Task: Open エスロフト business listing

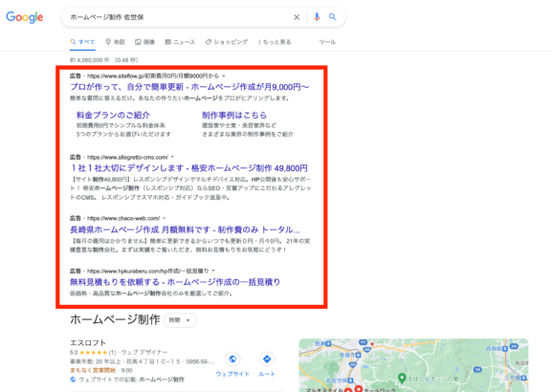Action: point(88,342)
